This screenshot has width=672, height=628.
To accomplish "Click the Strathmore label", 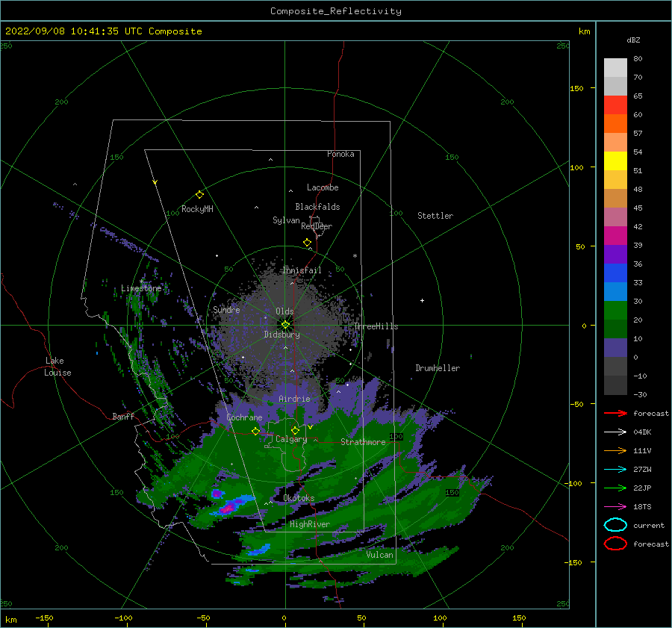I will (363, 442).
